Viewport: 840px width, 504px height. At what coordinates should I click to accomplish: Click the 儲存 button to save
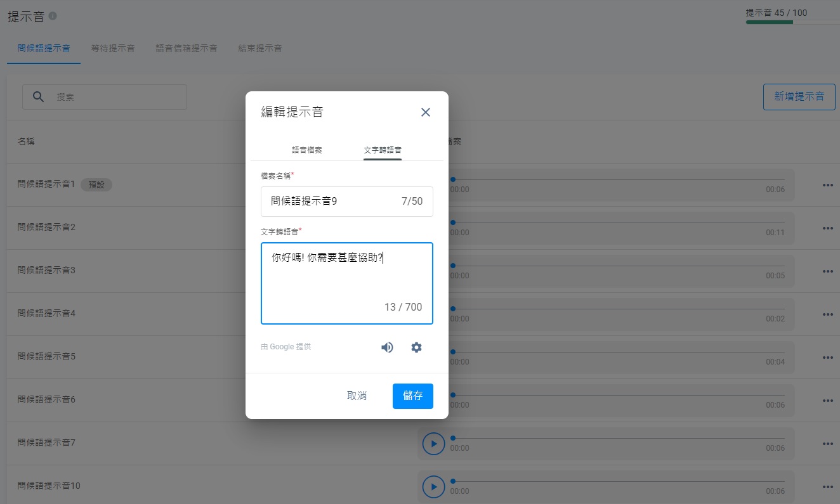[412, 396]
